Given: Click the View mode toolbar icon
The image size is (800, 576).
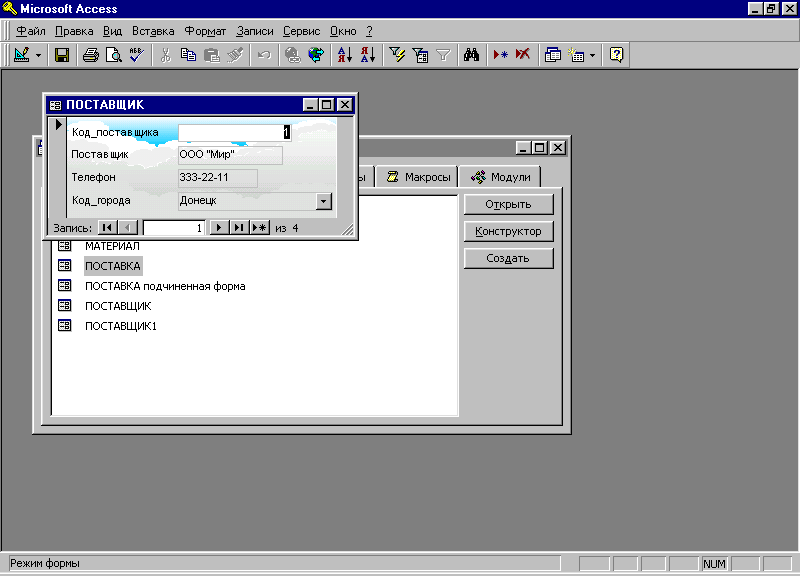Looking at the screenshot, I should 21,55.
